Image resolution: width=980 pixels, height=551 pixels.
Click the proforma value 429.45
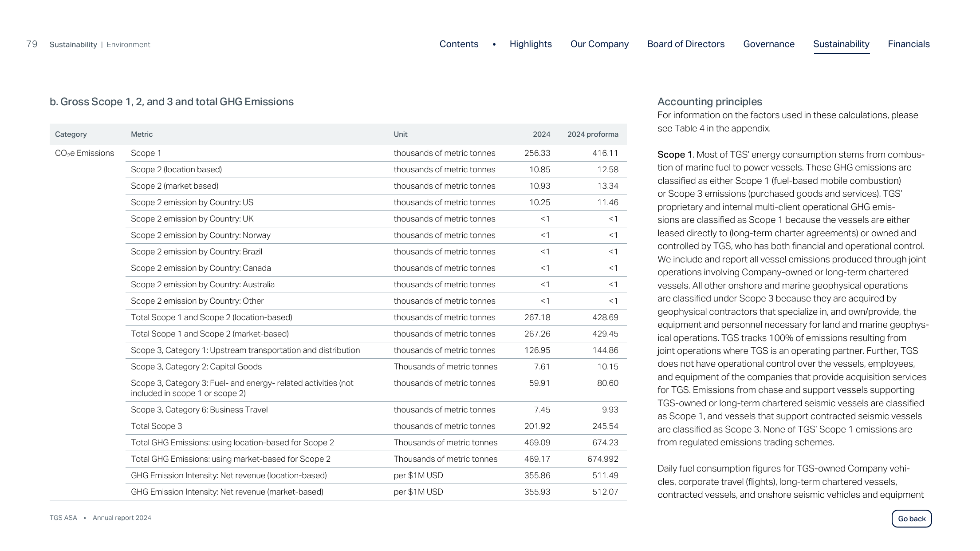[605, 334]
